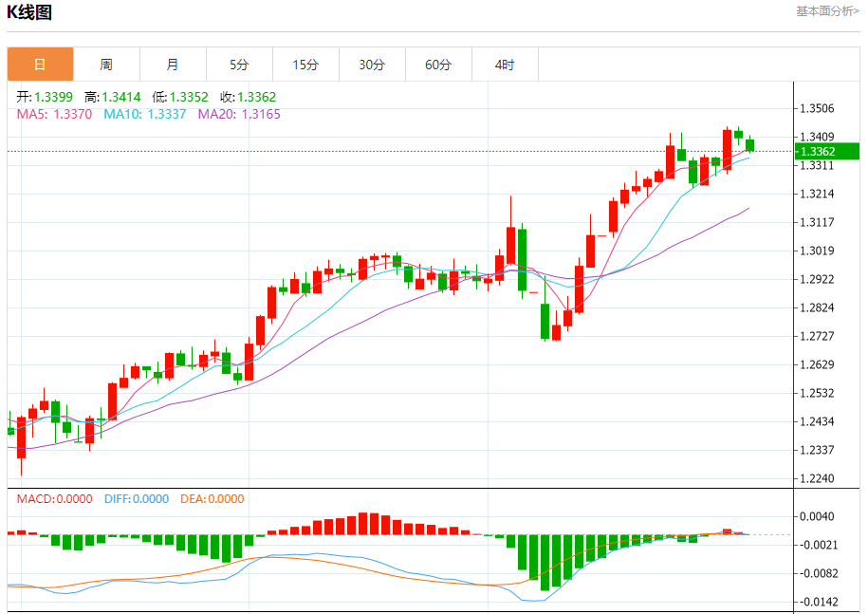The height and width of the screenshot is (614, 868).
Task: Click the MACD value label
Action: [x=54, y=499]
